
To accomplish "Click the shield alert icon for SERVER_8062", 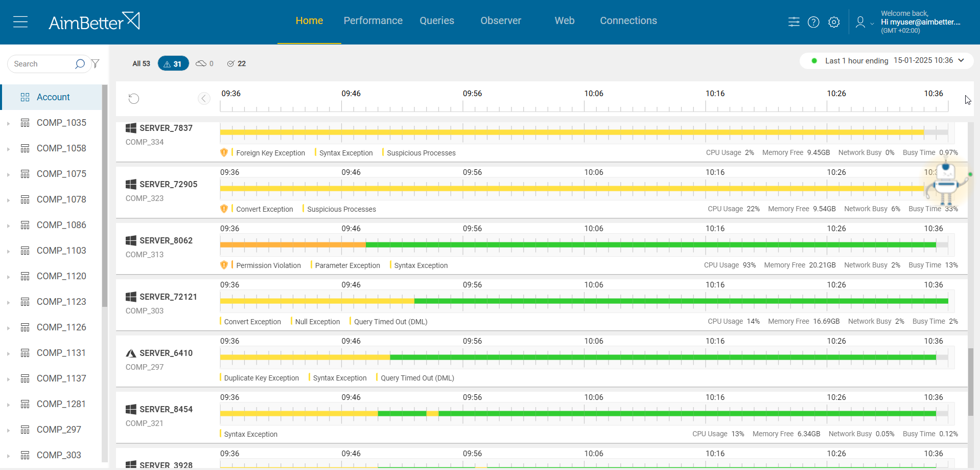I will point(224,265).
